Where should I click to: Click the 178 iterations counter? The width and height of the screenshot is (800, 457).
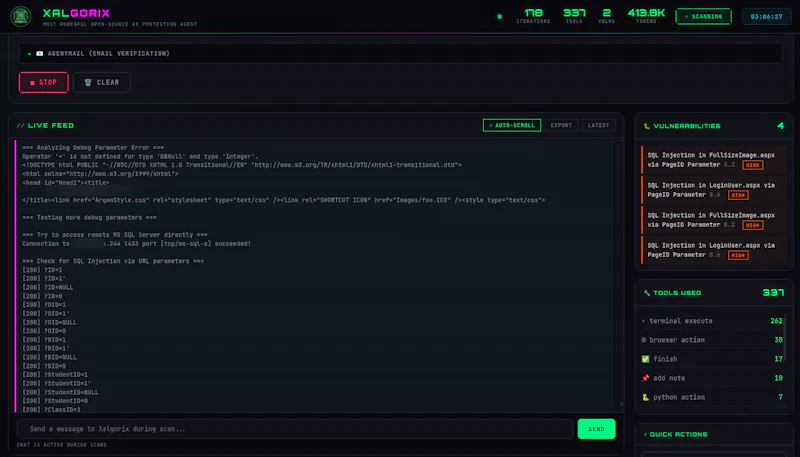tap(533, 16)
